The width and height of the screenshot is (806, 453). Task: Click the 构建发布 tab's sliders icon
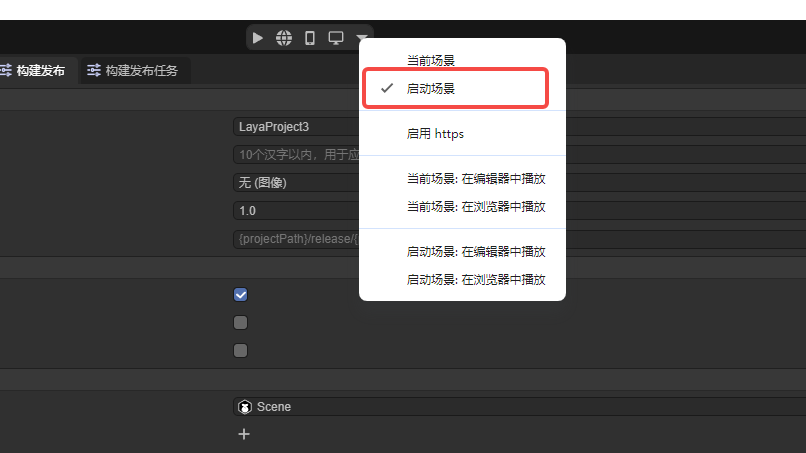(x=5, y=71)
